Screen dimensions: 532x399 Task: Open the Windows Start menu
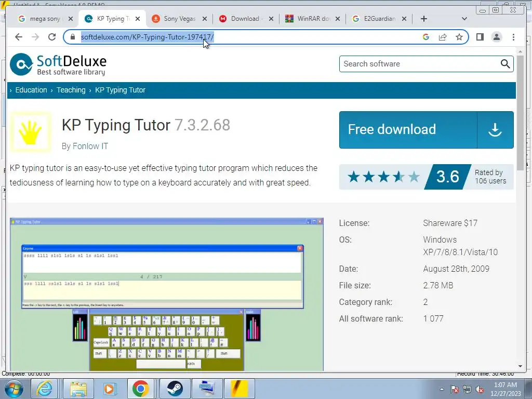click(x=14, y=389)
